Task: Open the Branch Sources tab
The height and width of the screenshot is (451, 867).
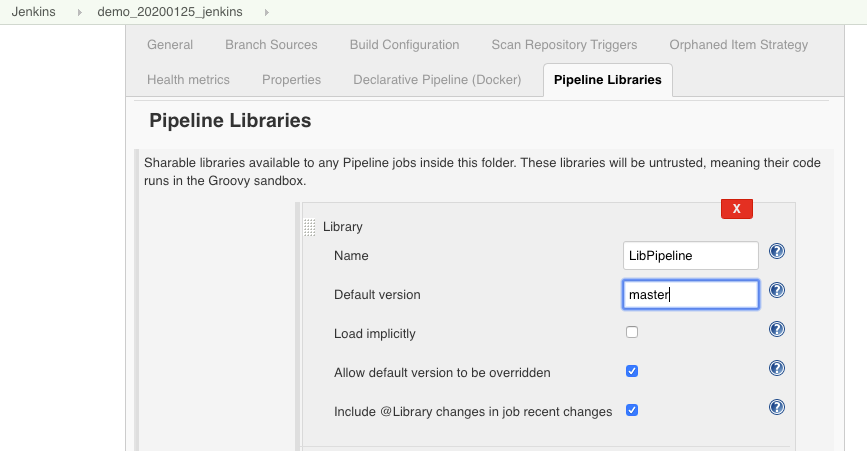Action: [x=271, y=45]
